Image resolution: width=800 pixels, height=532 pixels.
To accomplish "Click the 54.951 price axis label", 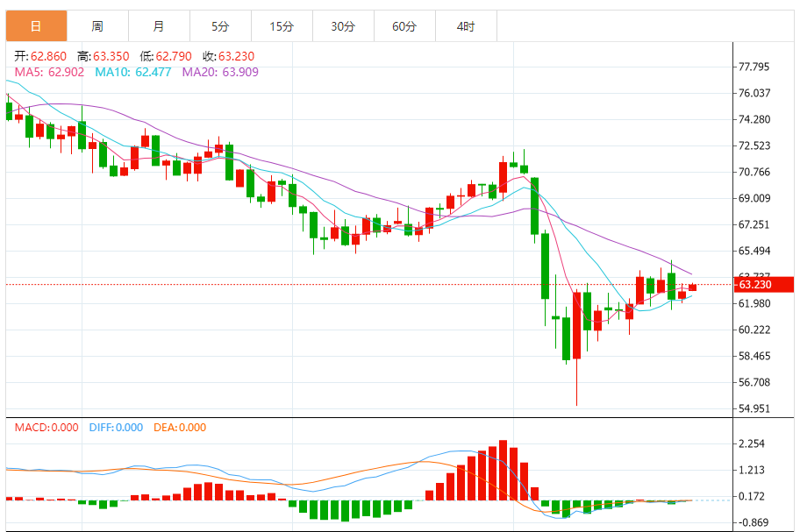I will click(754, 408).
